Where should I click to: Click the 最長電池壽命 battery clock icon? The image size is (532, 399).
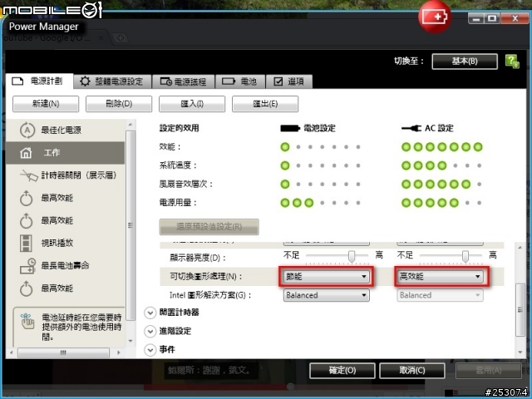tap(27, 266)
